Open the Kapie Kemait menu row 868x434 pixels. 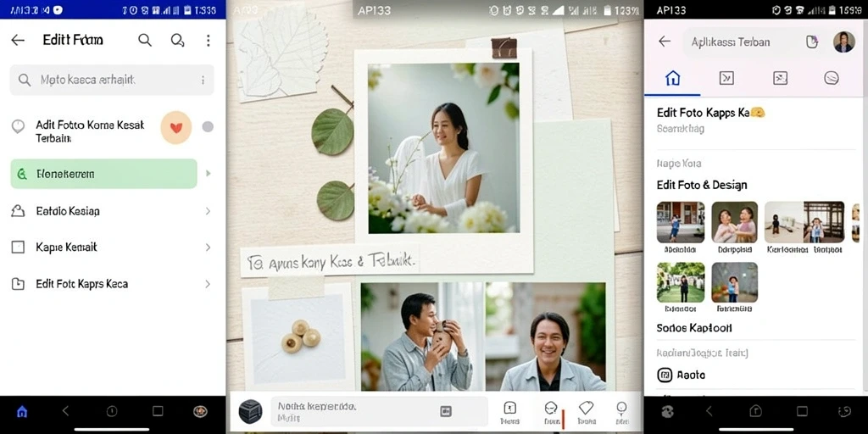coord(112,247)
